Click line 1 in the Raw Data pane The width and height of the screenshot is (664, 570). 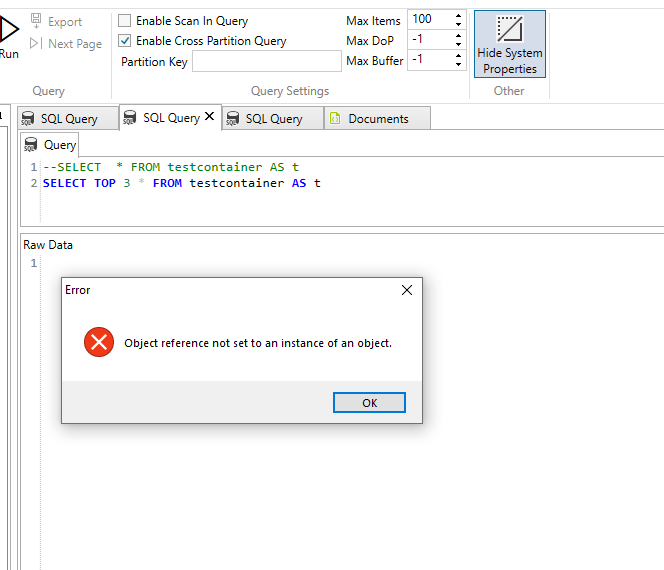(34, 263)
